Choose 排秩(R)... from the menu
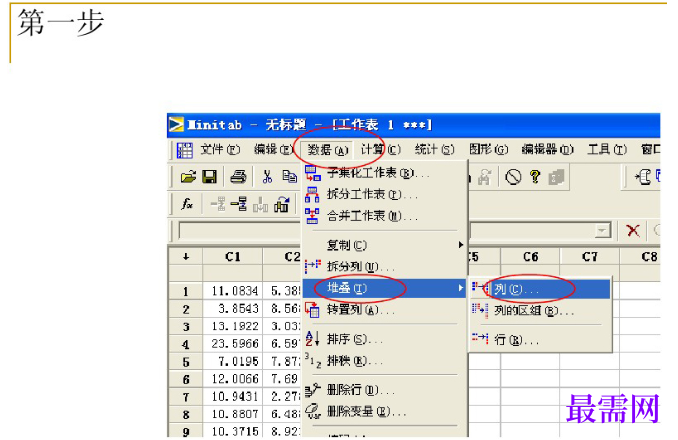The image size is (678, 440). pos(385,360)
